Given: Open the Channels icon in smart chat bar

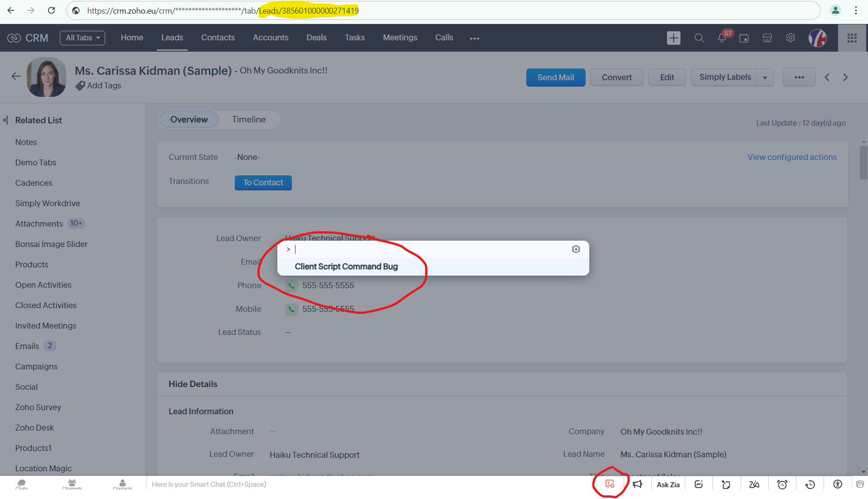Looking at the screenshot, I should [x=72, y=484].
